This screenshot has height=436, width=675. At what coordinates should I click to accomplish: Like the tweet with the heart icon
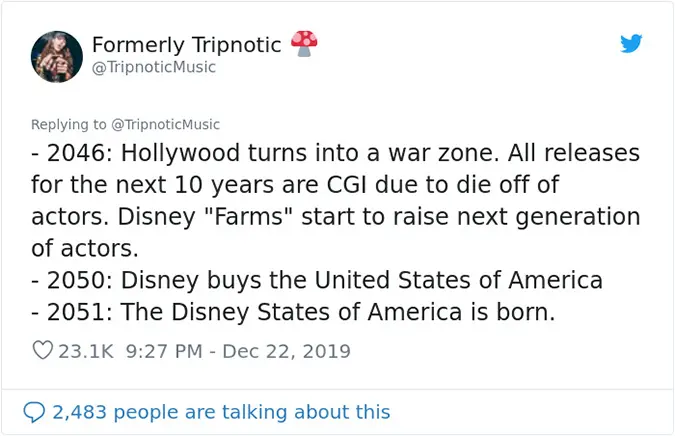pyautogui.click(x=42, y=351)
